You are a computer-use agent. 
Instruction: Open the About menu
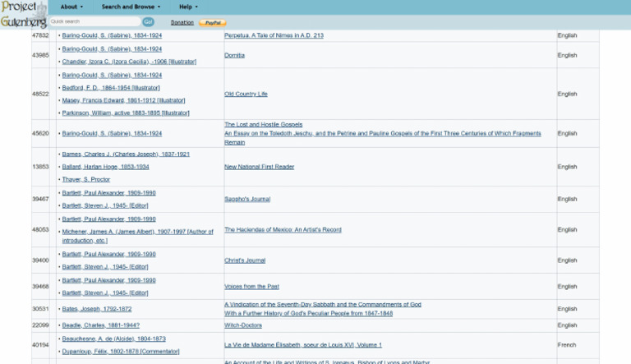(71, 7)
